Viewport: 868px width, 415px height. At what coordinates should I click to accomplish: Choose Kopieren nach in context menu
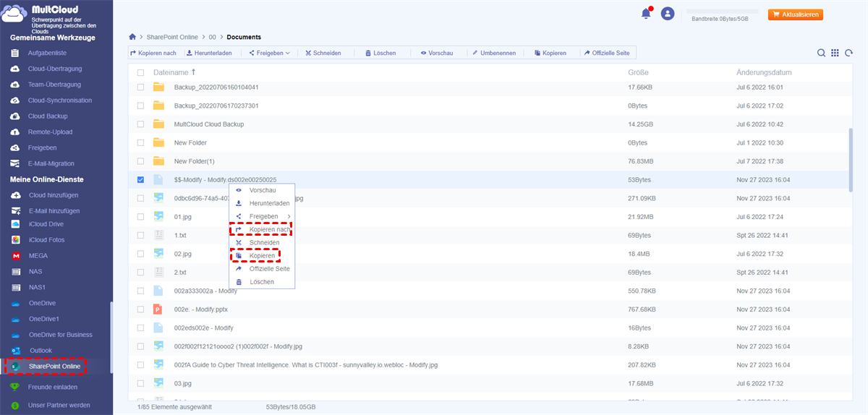coord(262,229)
